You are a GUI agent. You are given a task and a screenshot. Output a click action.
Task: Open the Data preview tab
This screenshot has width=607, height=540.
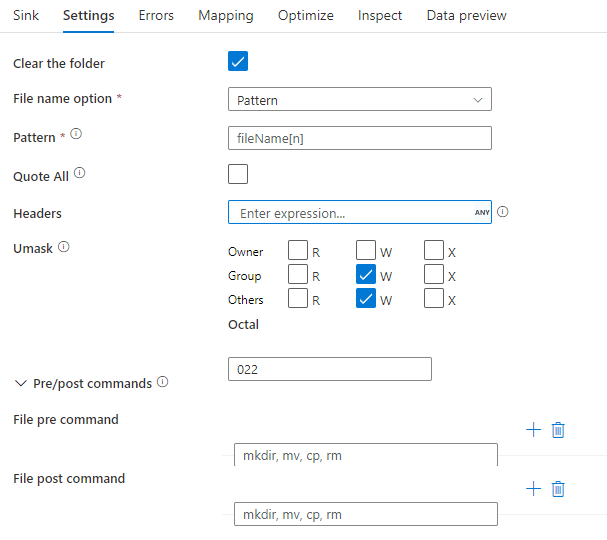coord(466,15)
